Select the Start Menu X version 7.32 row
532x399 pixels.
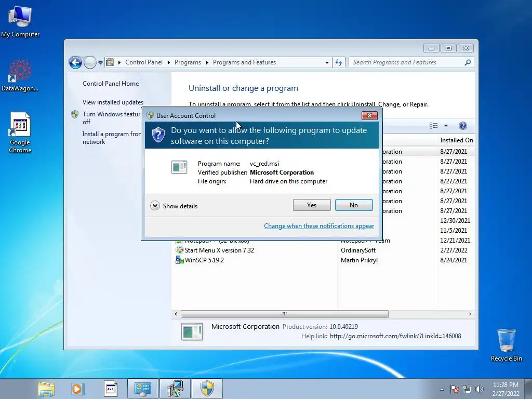coord(323,250)
